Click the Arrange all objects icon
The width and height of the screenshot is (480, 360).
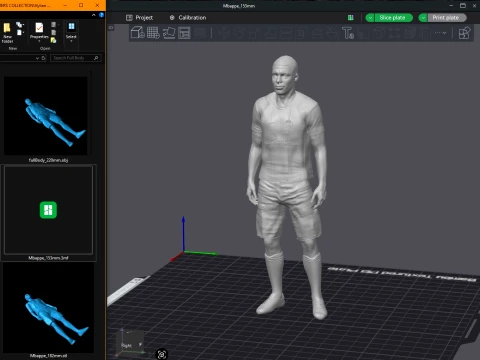point(184,33)
